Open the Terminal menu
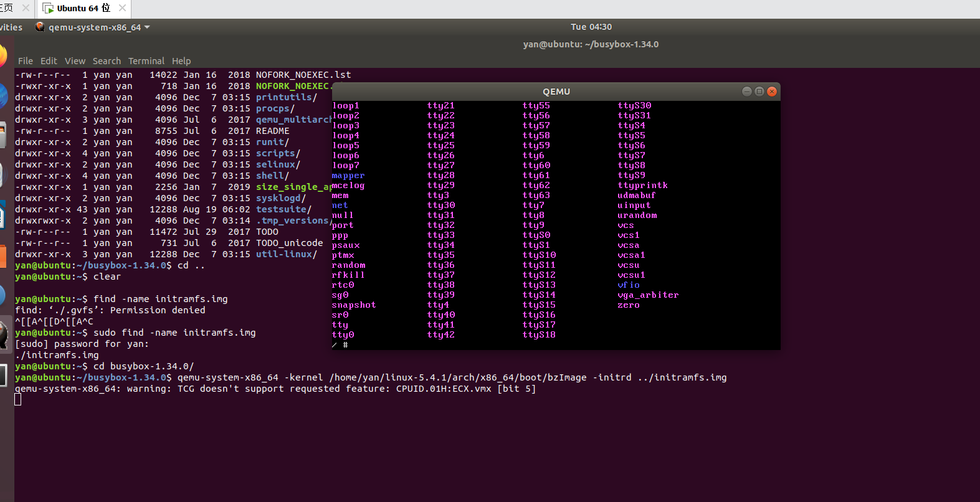The image size is (980, 502). 146,61
